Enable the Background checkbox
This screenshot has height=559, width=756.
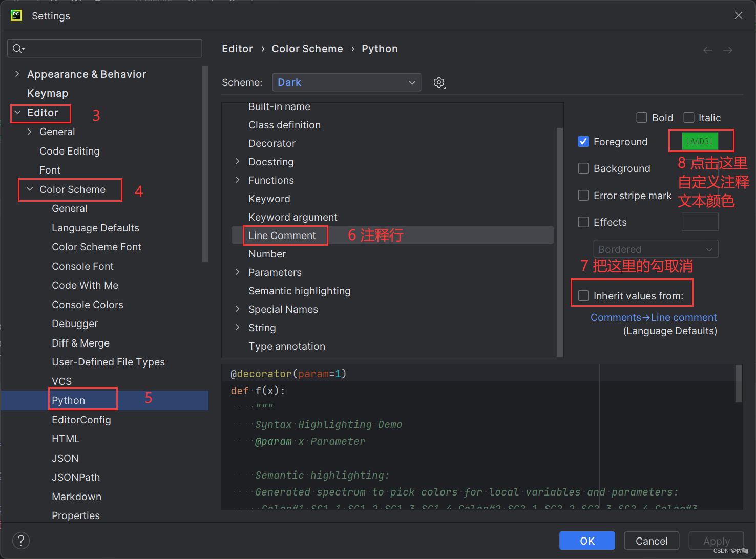583,168
